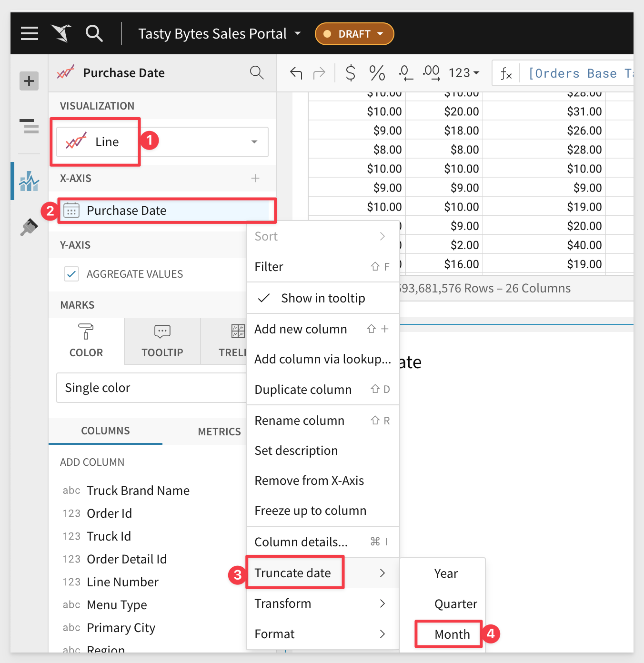
Task: Apply percent format to column
Action: (x=377, y=73)
